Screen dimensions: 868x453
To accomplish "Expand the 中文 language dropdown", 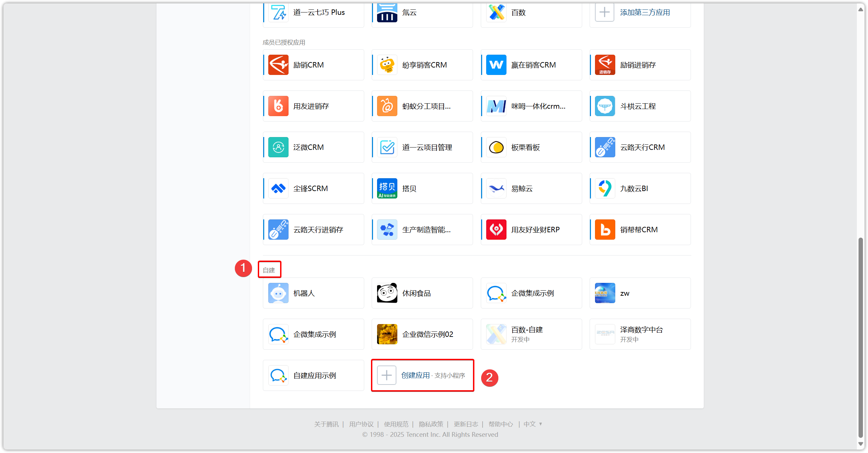I will coord(533,424).
